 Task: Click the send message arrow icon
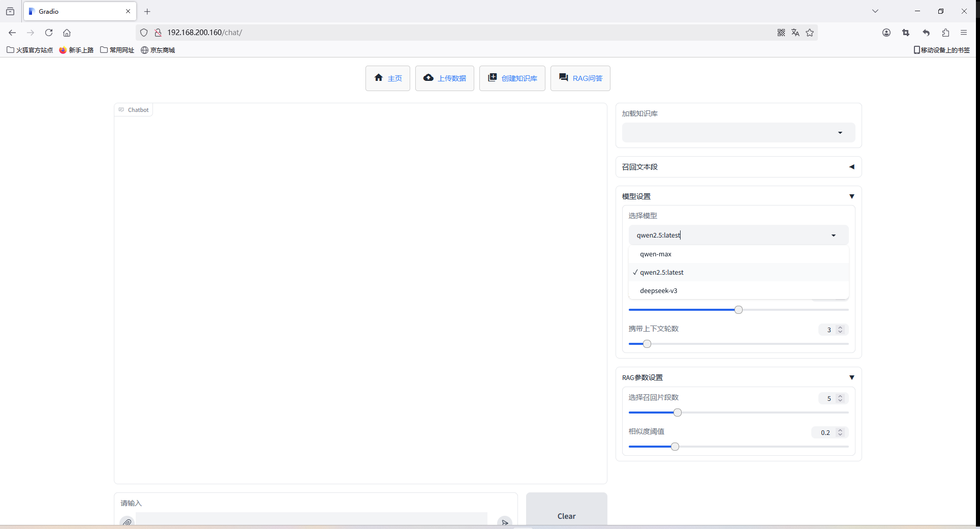504,522
